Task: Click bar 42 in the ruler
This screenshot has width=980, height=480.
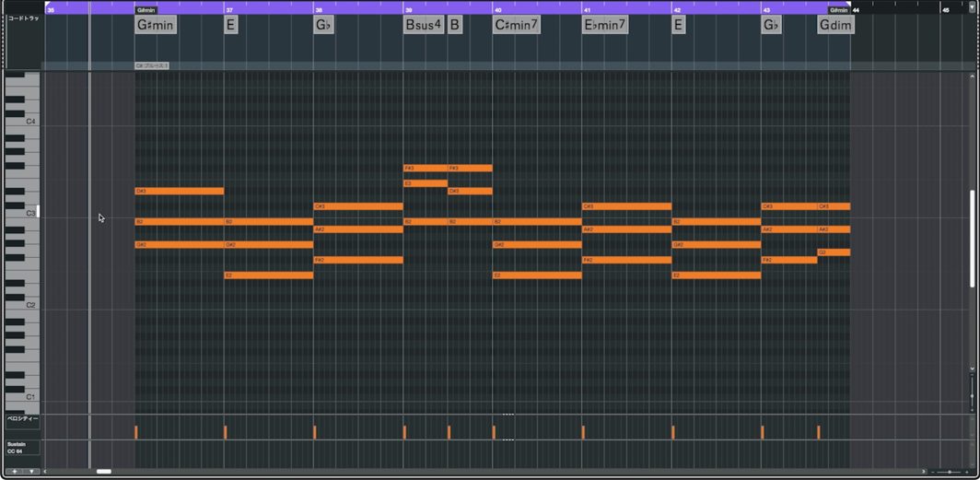Action: tap(677, 10)
